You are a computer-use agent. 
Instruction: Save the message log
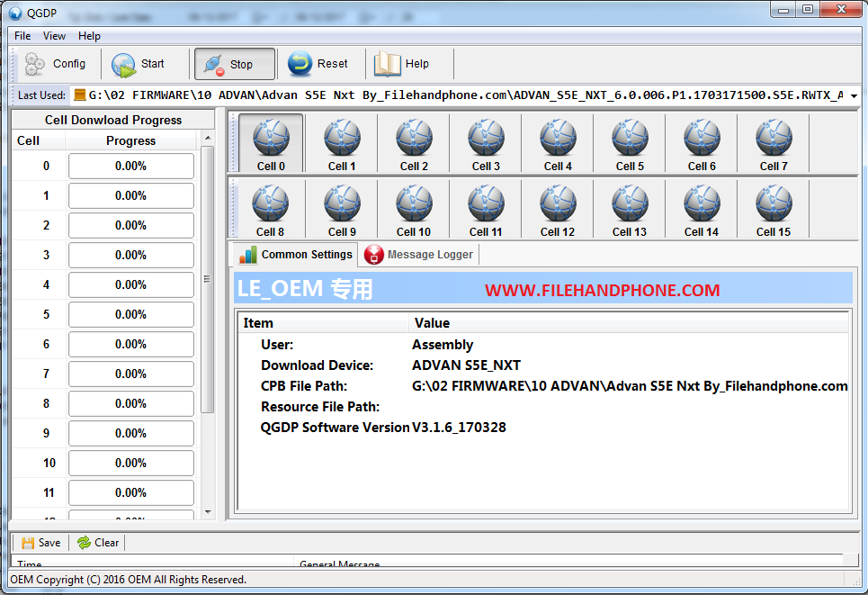(x=41, y=543)
